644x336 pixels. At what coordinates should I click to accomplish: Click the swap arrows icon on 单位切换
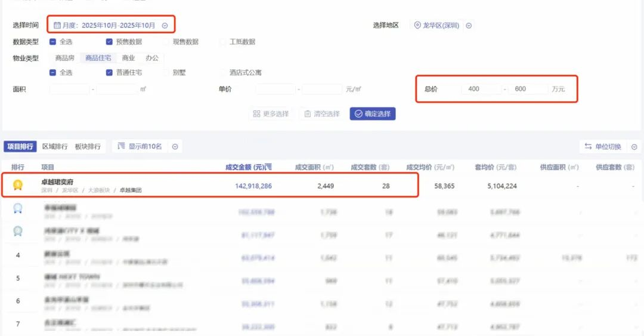pyautogui.click(x=588, y=147)
